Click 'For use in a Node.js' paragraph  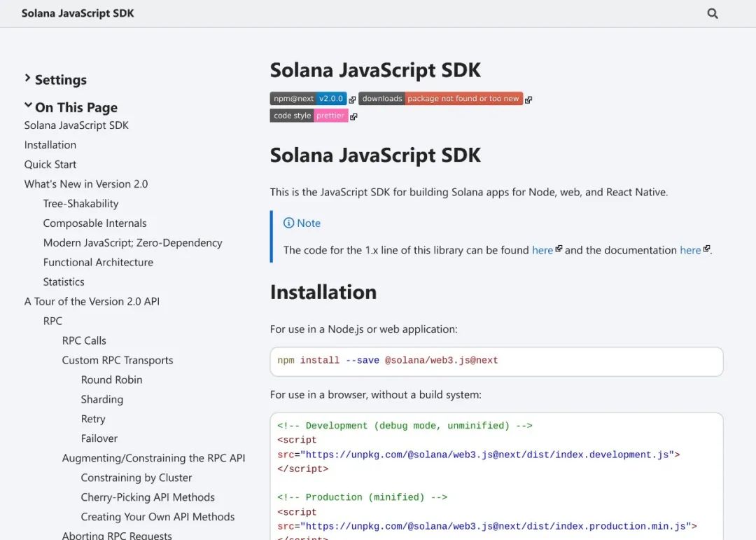[x=363, y=329]
